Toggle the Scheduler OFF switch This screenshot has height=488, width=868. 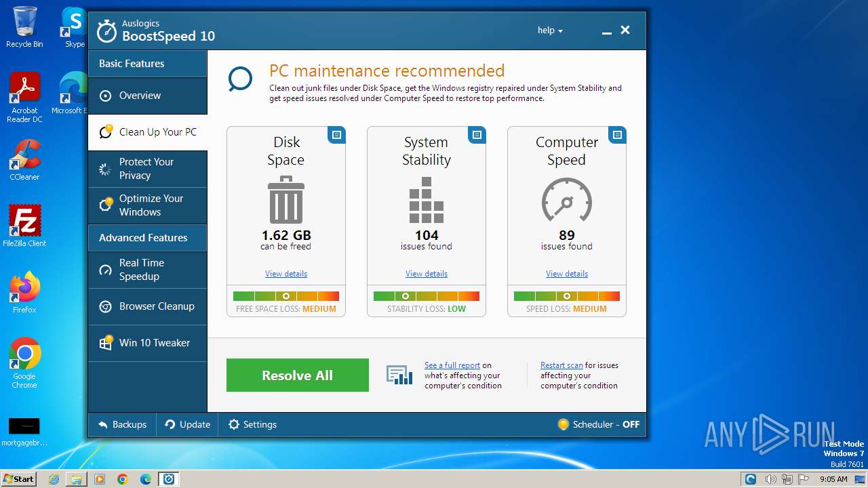599,425
